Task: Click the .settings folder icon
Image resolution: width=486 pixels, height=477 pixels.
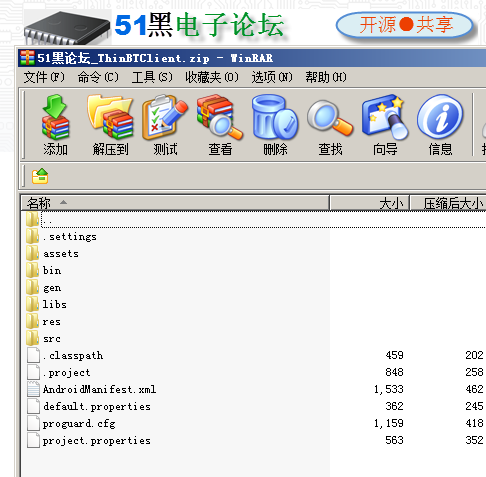Action: pyautogui.click(x=33, y=236)
